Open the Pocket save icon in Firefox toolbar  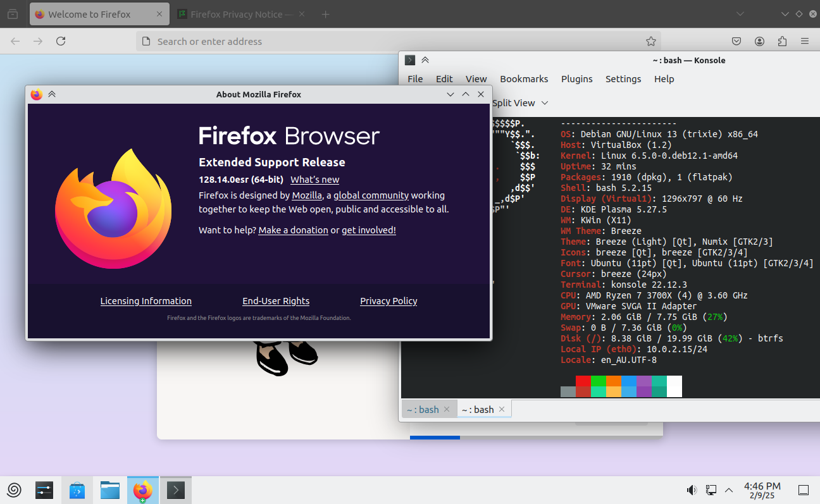[736, 41]
